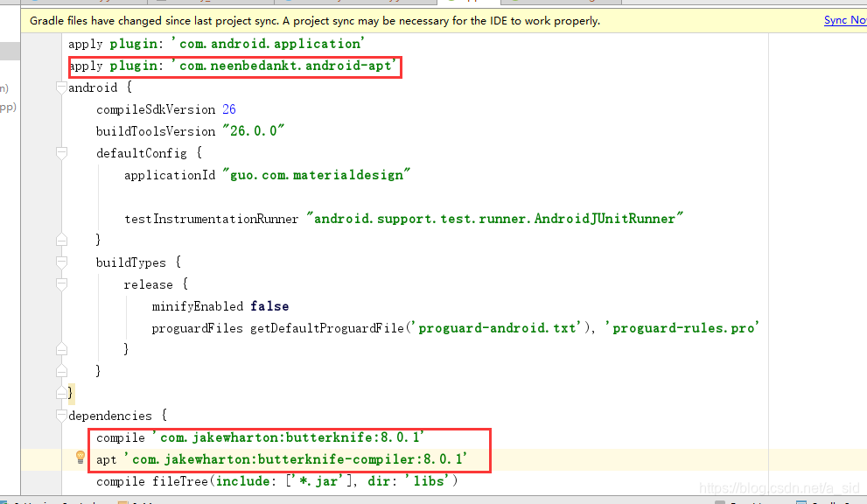The width and height of the screenshot is (867, 504).
Task: Collapse the release block fold marker
Action: pyautogui.click(x=61, y=284)
